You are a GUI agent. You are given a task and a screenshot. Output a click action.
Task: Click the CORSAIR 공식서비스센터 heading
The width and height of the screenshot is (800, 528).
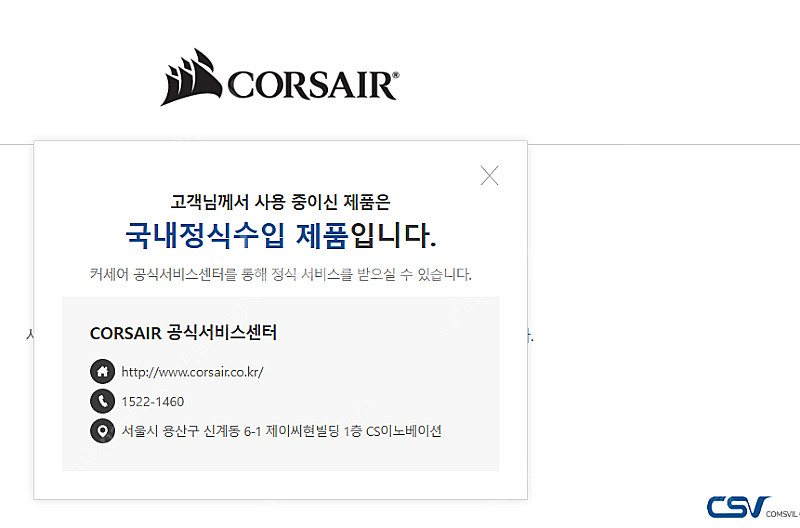pyautogui.click(x=183, y=333)
